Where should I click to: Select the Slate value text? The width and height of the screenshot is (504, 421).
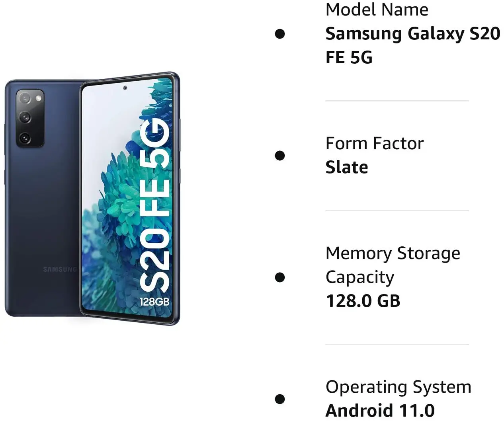coord(346,167)
